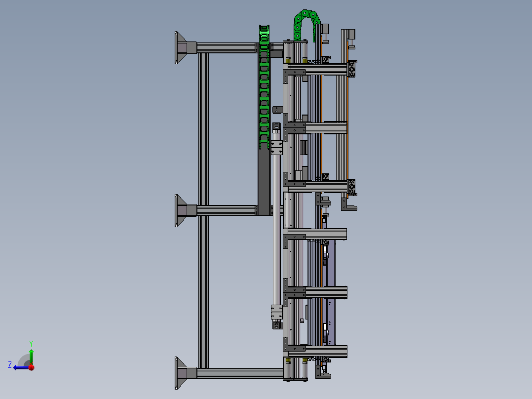Viewport: 532px width, 399px height.
Task: Select the vertical green cable drag chain
Action: (x=265, y=87)
